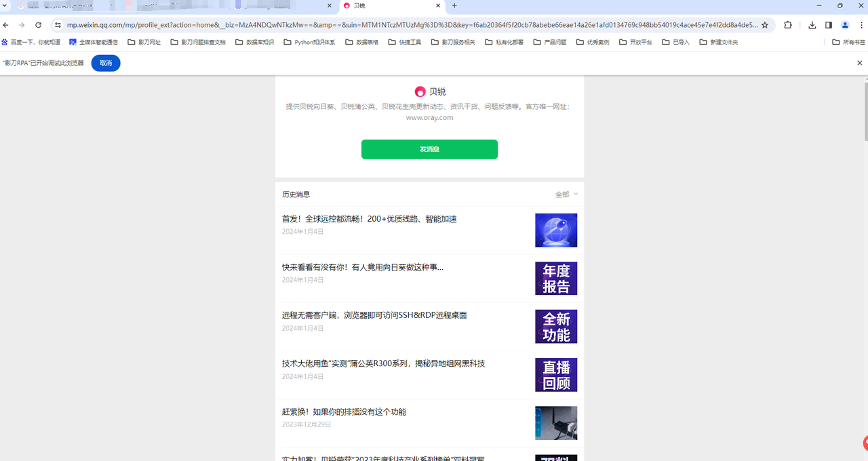Click thumbnail of 全球远控都流畅 article

click(556, 230)
